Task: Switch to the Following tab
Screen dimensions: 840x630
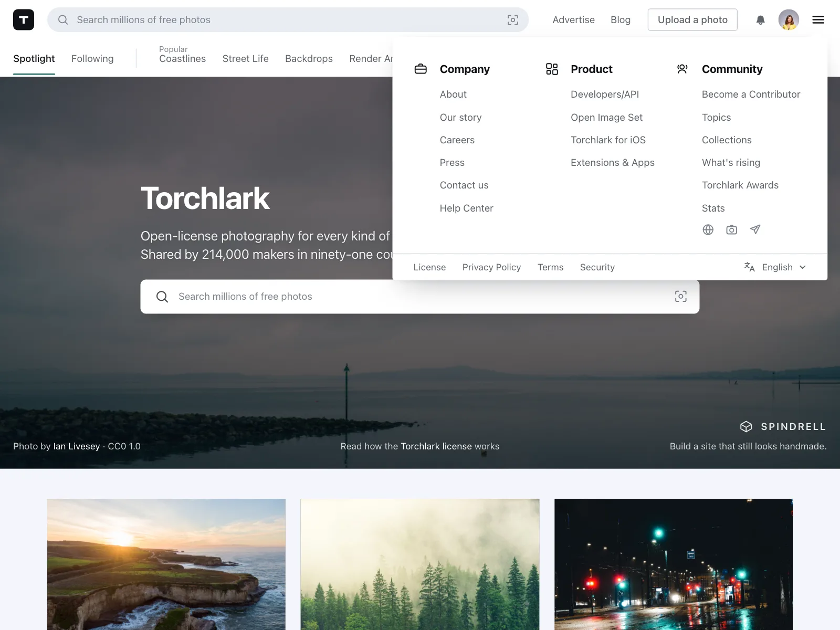Action: tap(92, 59)
